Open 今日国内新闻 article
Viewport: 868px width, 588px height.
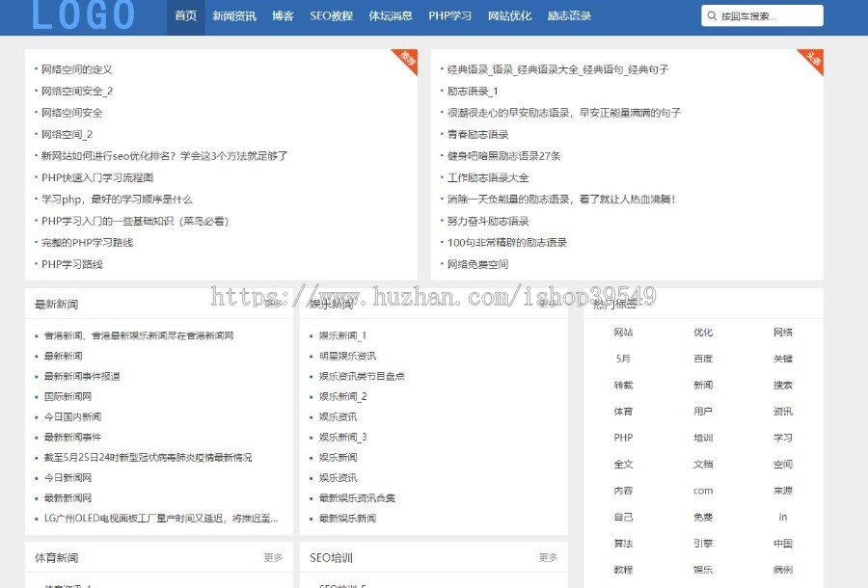72,417
